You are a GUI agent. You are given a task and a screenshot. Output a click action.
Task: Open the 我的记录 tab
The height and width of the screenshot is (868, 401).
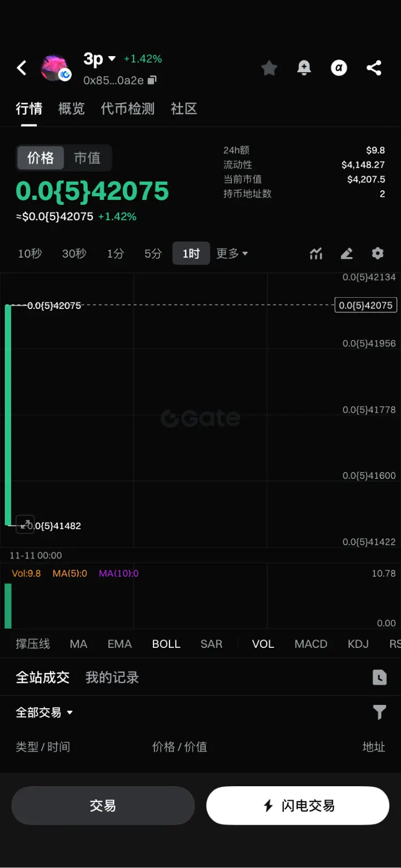coord(112,677)
